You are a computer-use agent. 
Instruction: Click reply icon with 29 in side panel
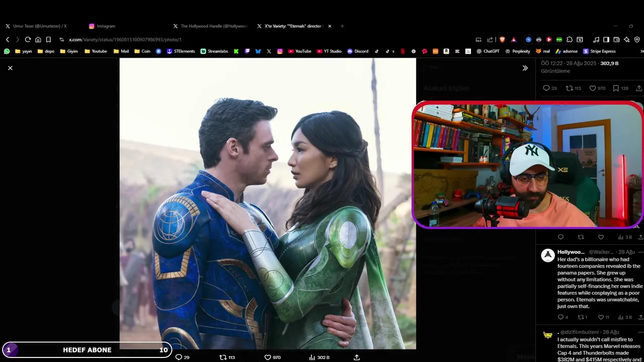click(x=545, y=88)
